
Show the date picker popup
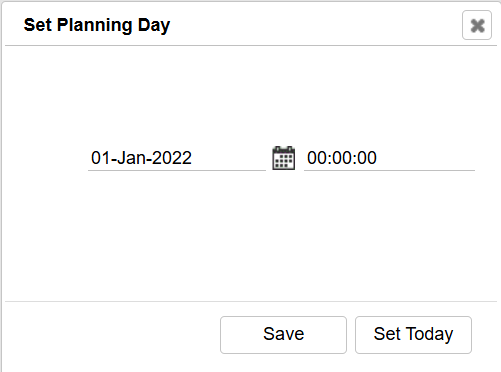283,158
